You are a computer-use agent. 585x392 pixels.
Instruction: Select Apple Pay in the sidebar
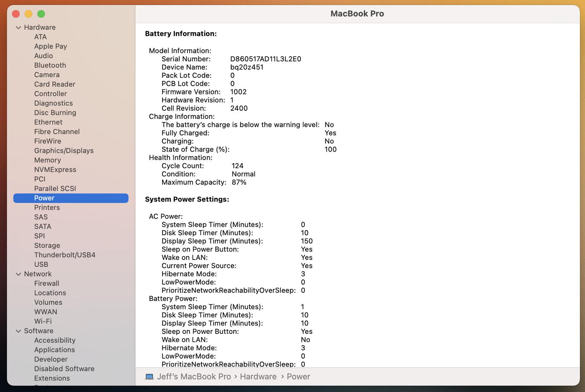pos(51,46)
